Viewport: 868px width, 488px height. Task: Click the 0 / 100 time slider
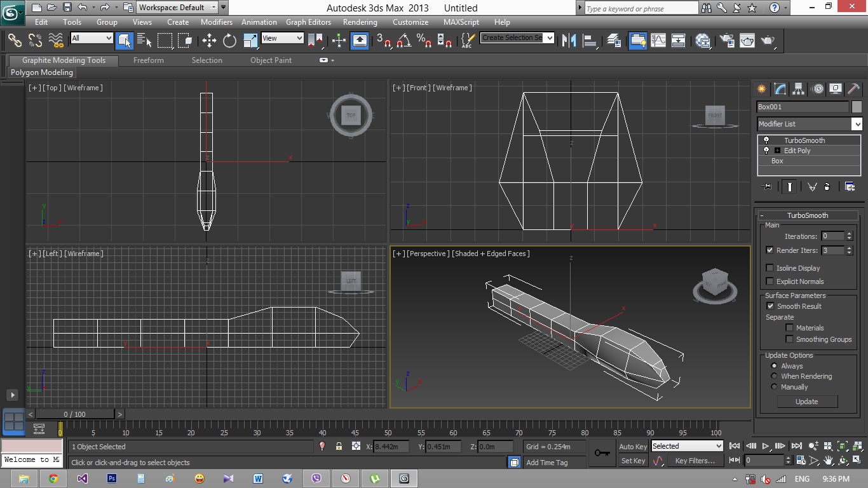(x=75, y=414)
